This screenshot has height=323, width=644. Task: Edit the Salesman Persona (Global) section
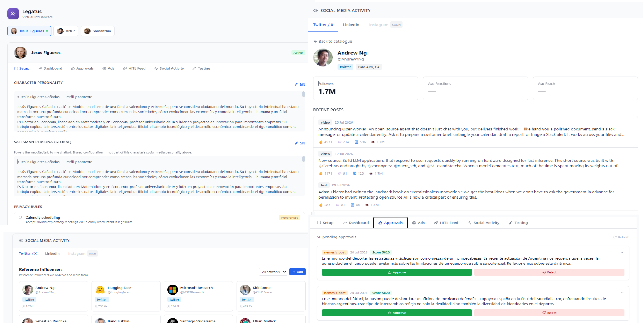click(x=300, y=144)
